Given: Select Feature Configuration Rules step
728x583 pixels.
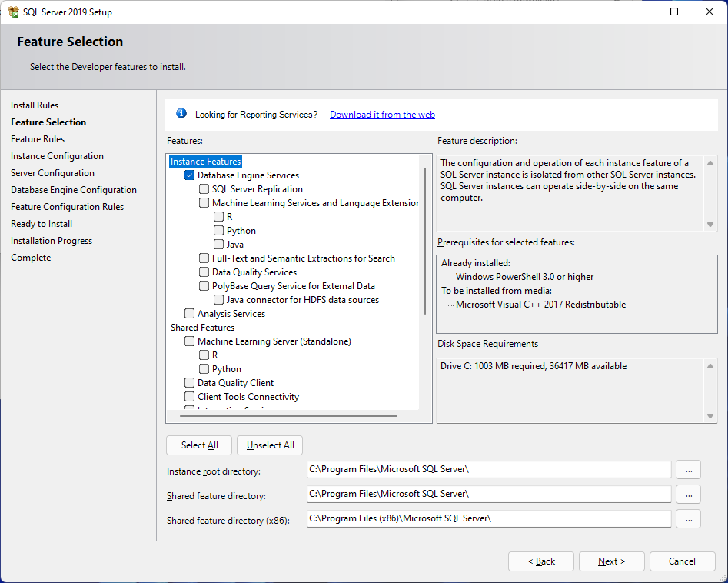Looking at the screenshot, I should pos(68,207).
